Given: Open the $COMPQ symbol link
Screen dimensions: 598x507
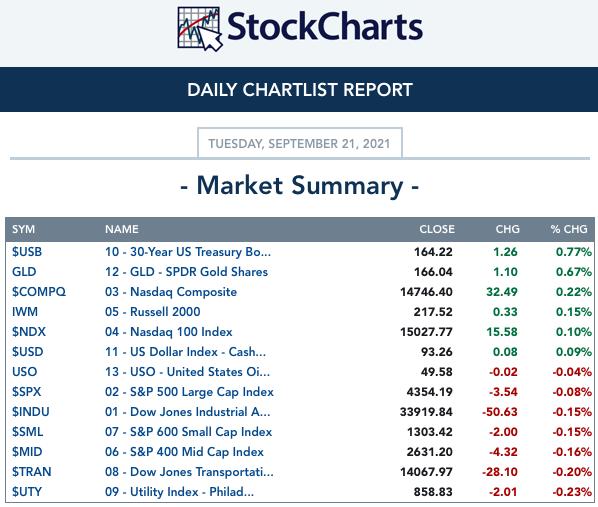Looking at the screenshot, I should pyautogui.click(x=39, y=292).
